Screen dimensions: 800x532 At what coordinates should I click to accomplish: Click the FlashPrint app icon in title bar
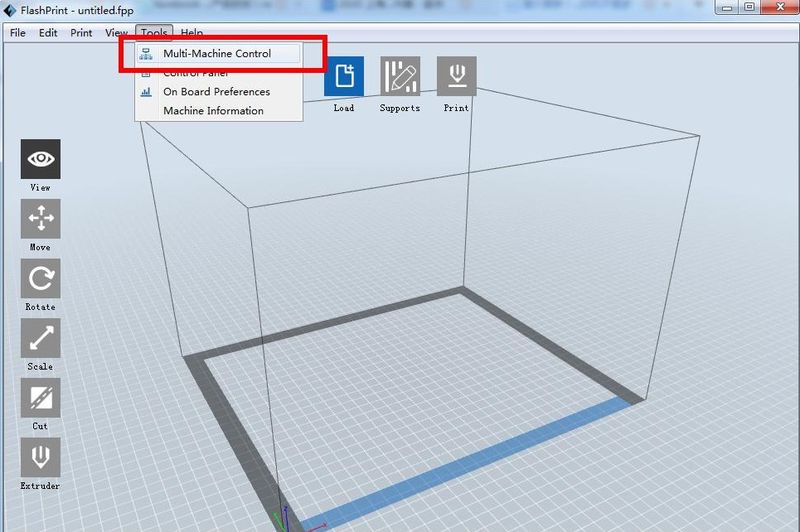[x=10, y=10]
